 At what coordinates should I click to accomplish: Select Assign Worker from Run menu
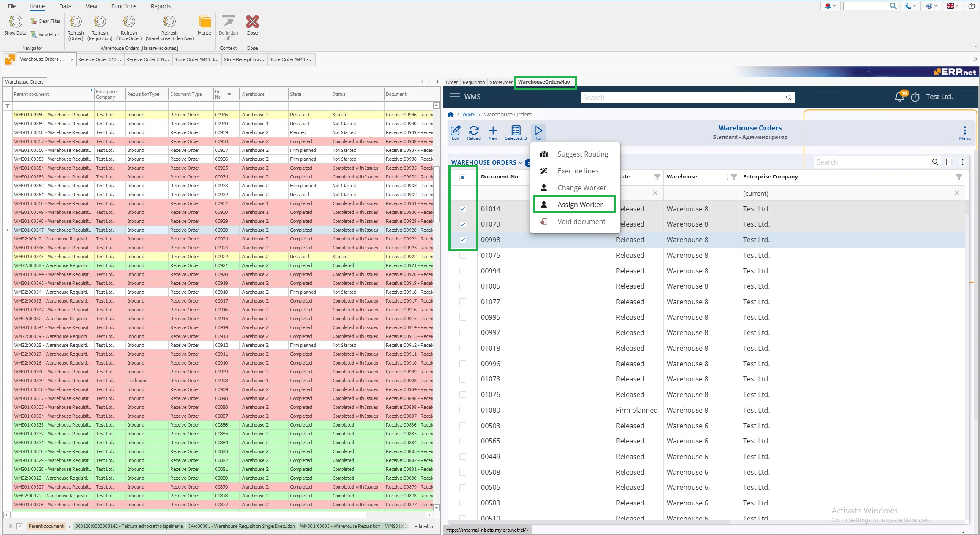click(575, 204)
